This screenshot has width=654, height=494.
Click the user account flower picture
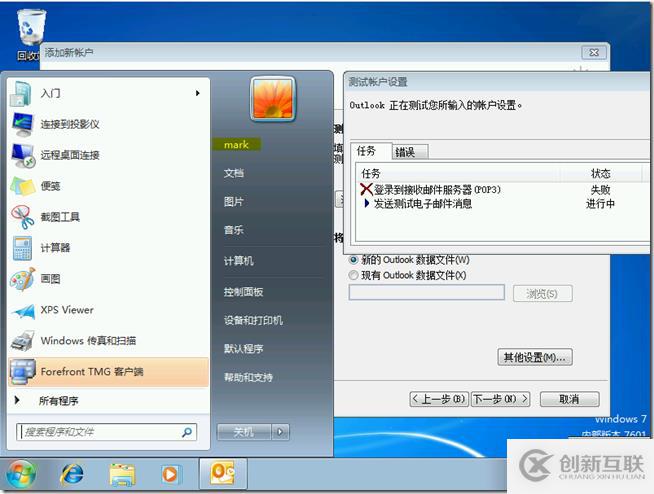(273, 99)
